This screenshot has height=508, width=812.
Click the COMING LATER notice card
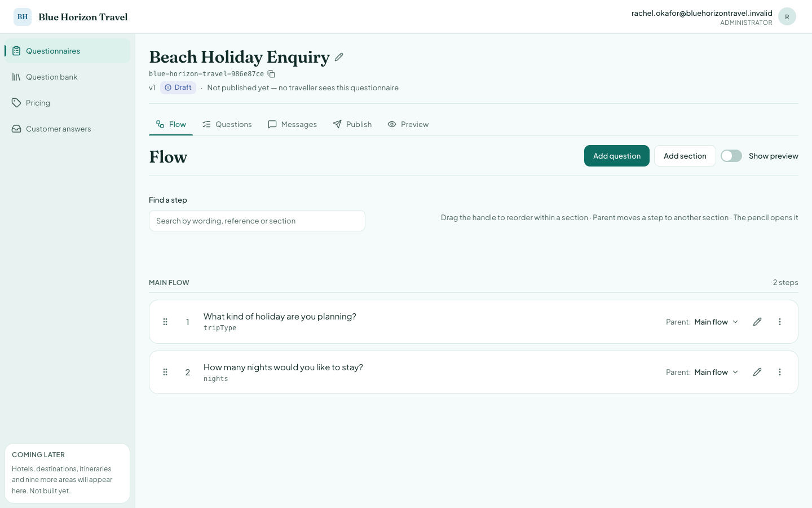(x=67, y=473)
